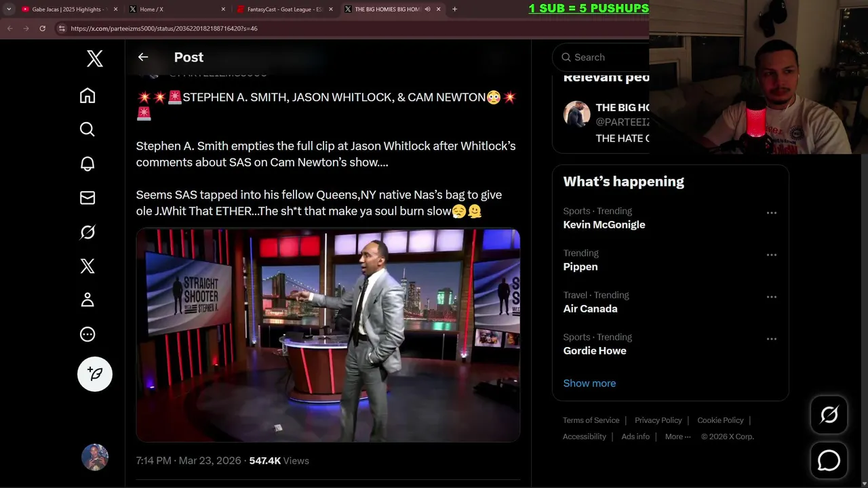868x488 pixels.
Task: Click the browser address bar URL
Action: click(x=163, y=28)
